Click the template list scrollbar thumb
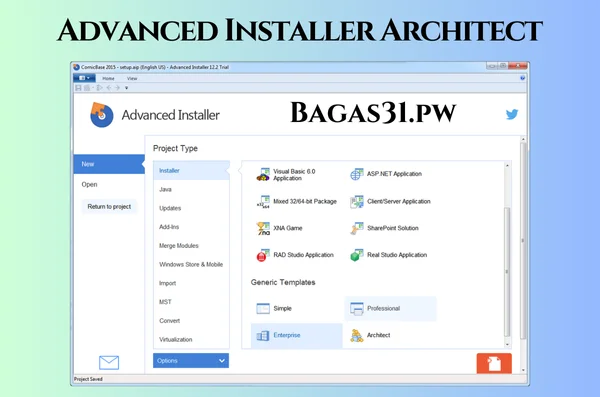600x397 pixels. (x=507, y=272)
